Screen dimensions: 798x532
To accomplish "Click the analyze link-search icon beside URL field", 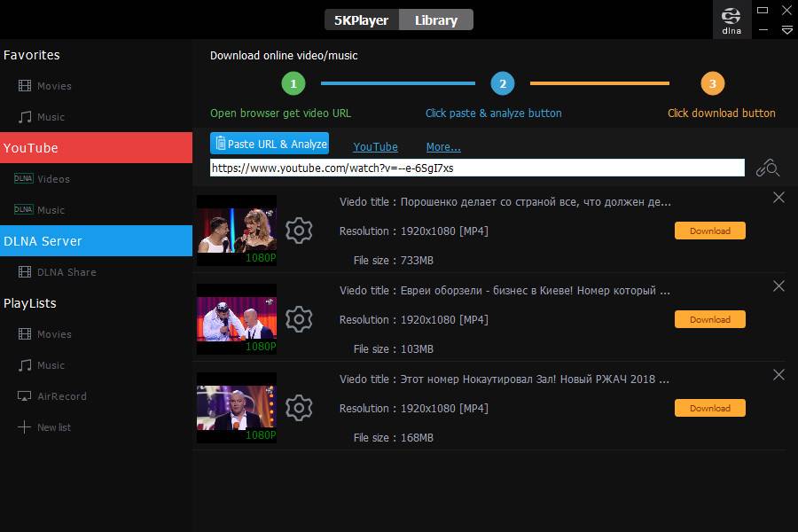I will (768, 168).
